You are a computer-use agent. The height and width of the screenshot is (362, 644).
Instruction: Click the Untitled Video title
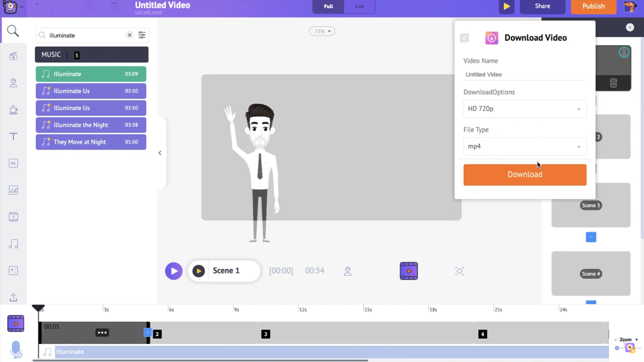[163, 5]
